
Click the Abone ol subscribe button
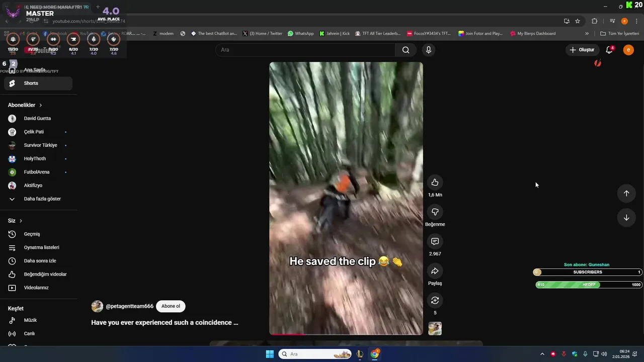click(x=171, y=306)
